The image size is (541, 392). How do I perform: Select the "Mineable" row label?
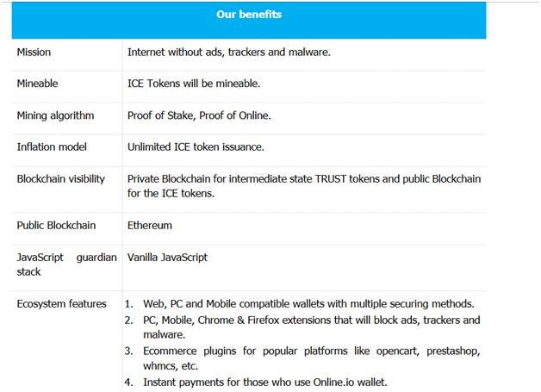[37, 84]
